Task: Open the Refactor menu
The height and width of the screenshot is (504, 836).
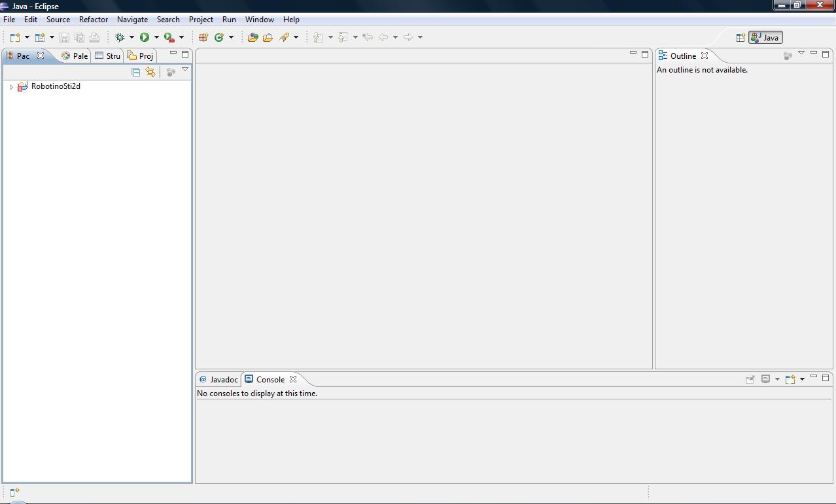Action: [x=94, y=20]
